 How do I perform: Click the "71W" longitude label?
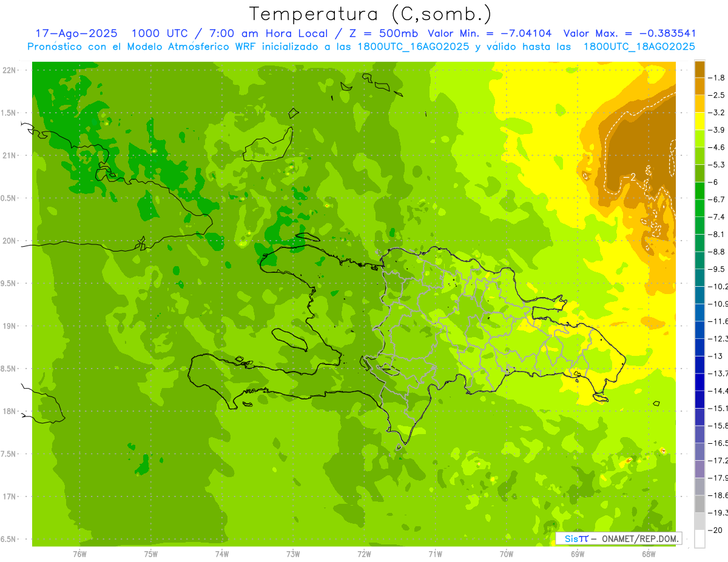435,554
